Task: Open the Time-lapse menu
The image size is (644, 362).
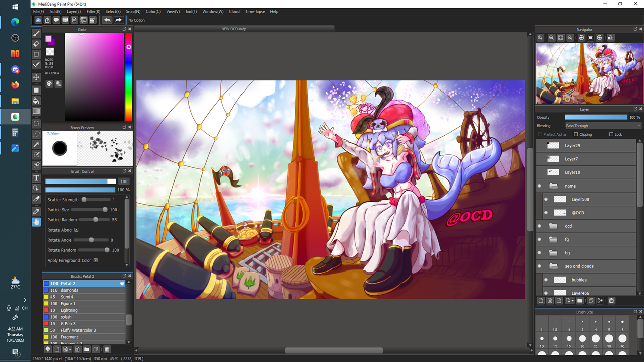Action: tap(255, 11)
